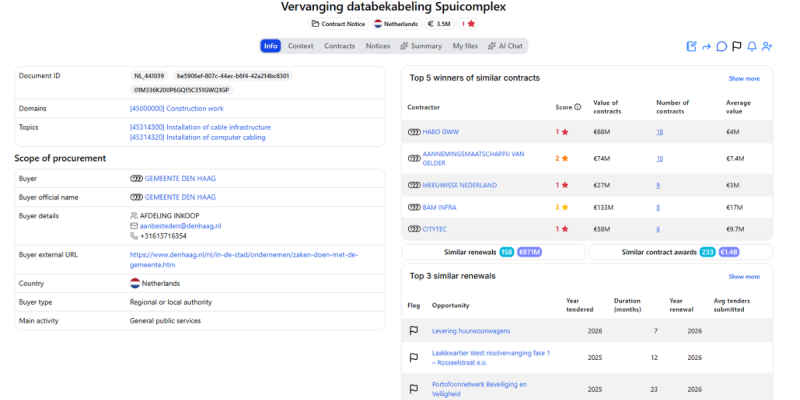800x400 pixels.
Task: Click the company icon beside CITYTEC
Action: (414, 229)
